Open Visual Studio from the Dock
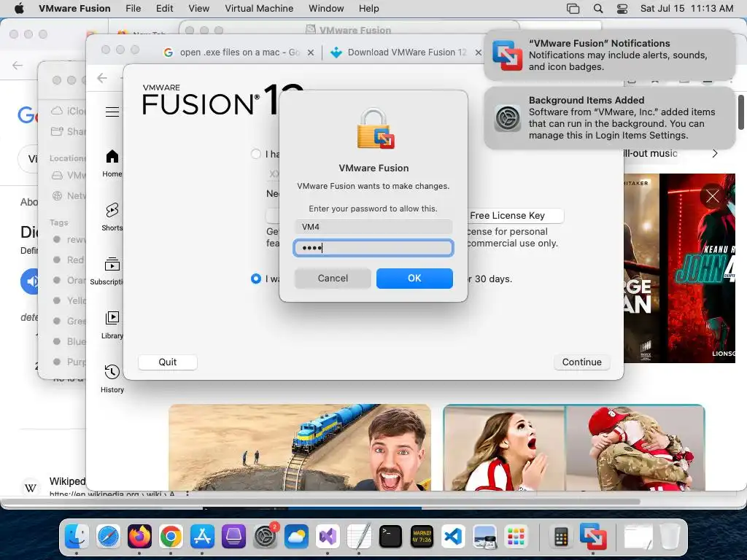 point(328,537)
